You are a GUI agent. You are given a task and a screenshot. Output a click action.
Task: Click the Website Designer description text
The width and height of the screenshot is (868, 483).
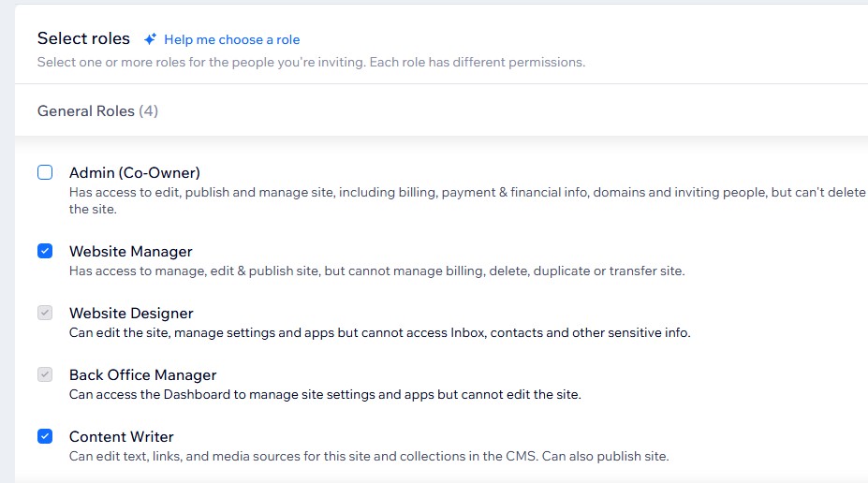379,333
